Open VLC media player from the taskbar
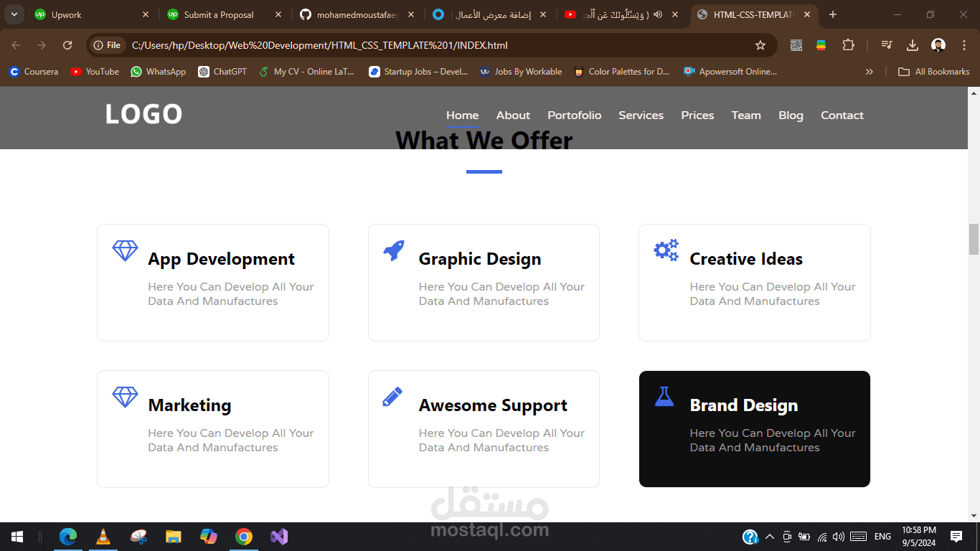The height and width of the screenshot is (551, 980). coord(103,537)
